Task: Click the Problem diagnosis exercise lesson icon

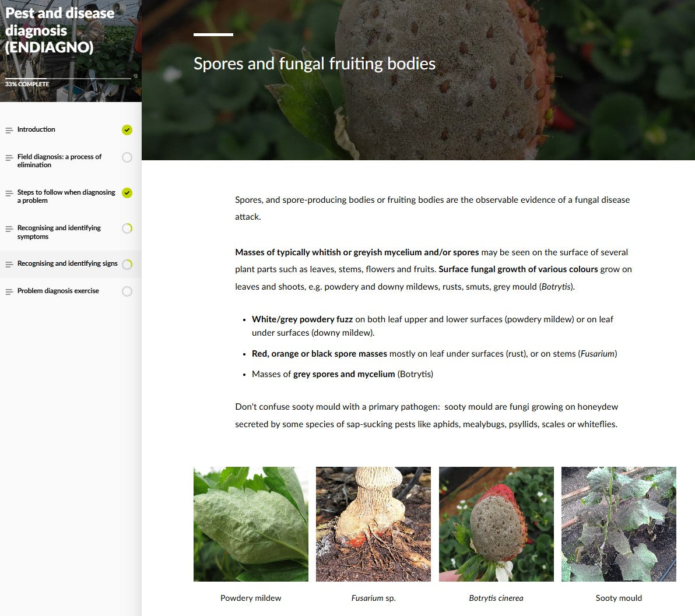Action: click(x=9, y=291)
